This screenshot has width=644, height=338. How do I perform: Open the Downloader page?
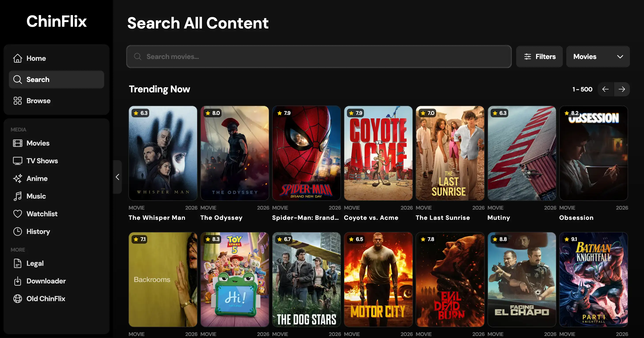(x=56, y=281)
